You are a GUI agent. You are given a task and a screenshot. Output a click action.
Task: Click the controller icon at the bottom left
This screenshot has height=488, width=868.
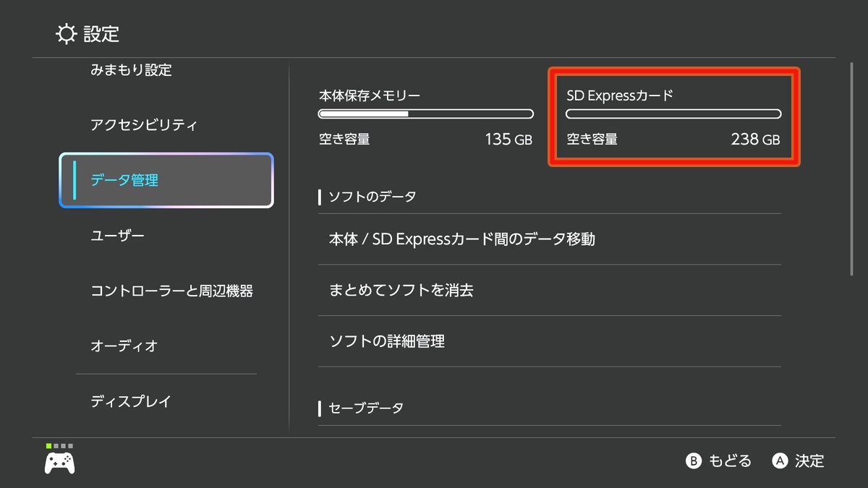tap(59, 463)
